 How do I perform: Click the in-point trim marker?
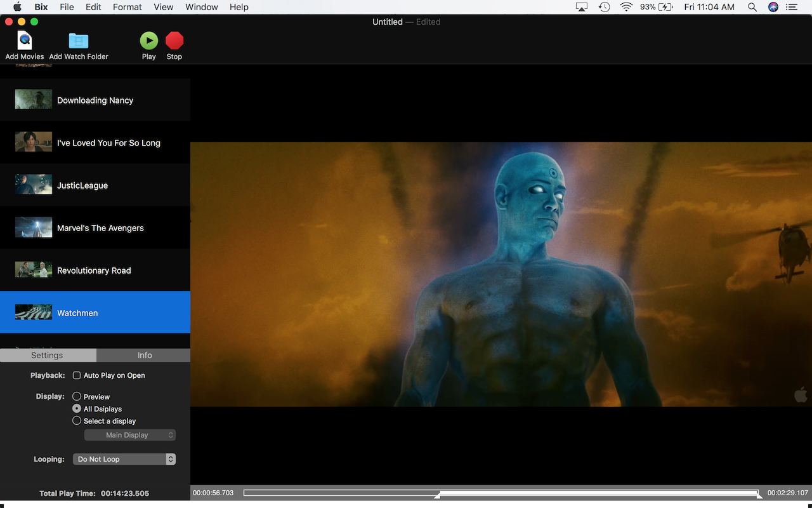click(437, 496)
